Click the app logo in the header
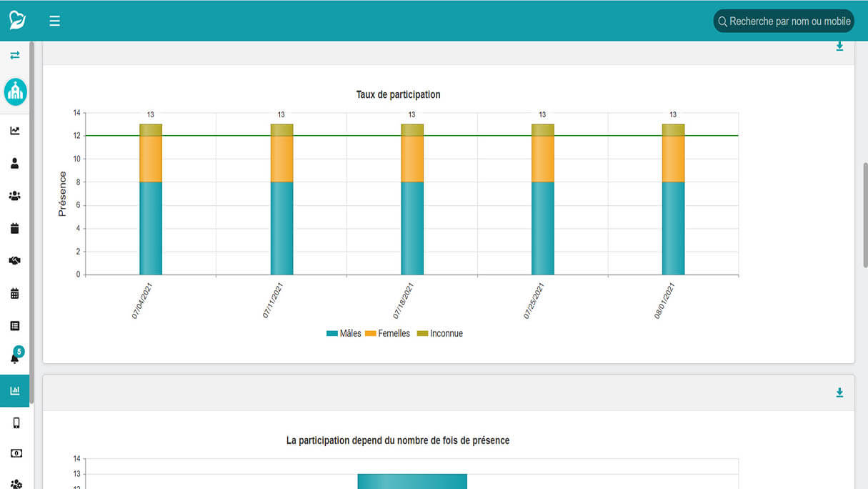This screenshot has height=489, width=868. pos(17,21)
